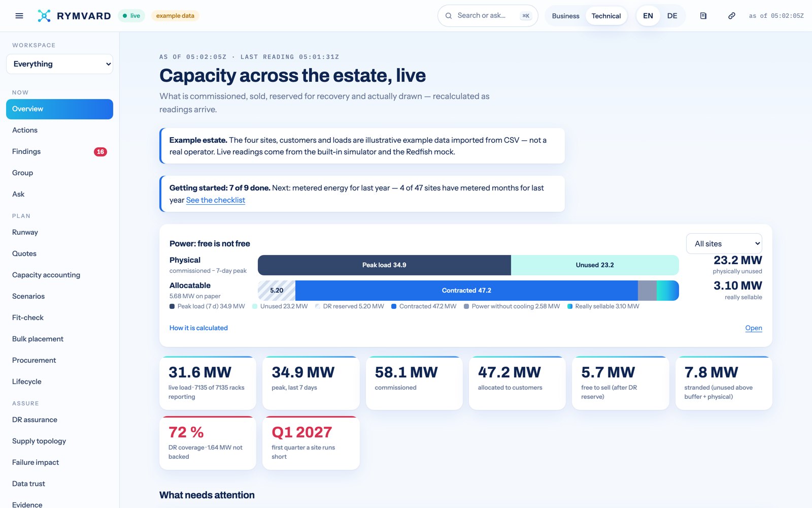Click the example data badge
The width and height of the screenshot is (812, 508).
(175, 16)
